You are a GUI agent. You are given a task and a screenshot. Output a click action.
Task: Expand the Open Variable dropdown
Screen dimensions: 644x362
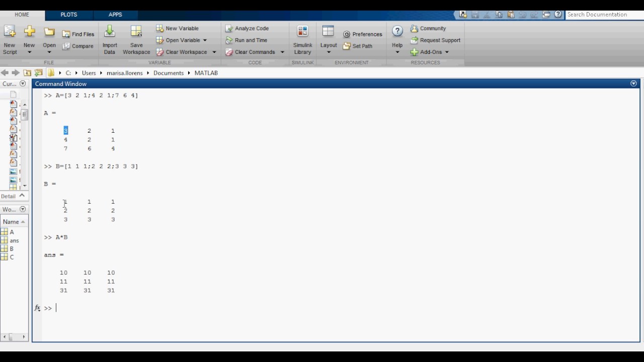tap(204, 40)
